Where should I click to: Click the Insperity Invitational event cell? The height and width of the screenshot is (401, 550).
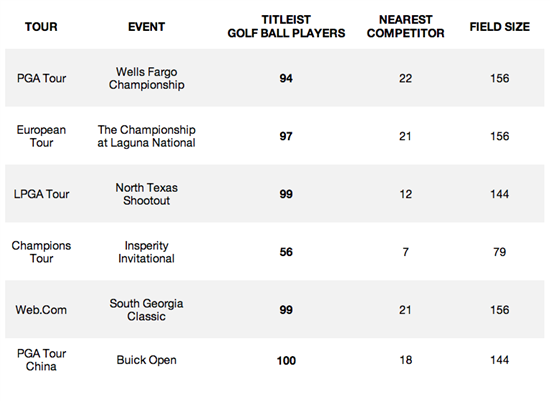[x=147, y=252]
